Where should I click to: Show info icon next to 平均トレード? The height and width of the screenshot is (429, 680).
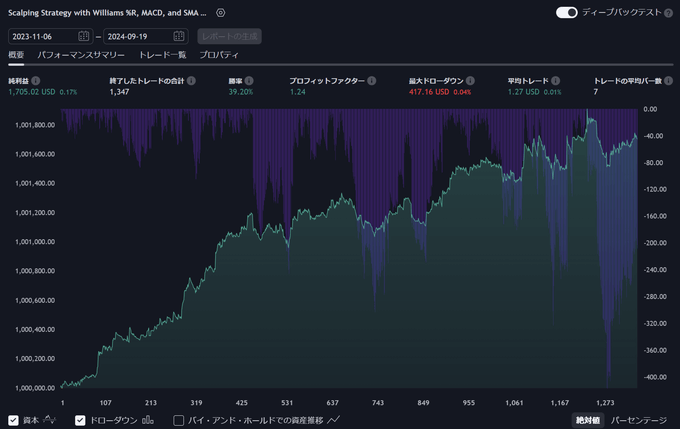point(556,81)
